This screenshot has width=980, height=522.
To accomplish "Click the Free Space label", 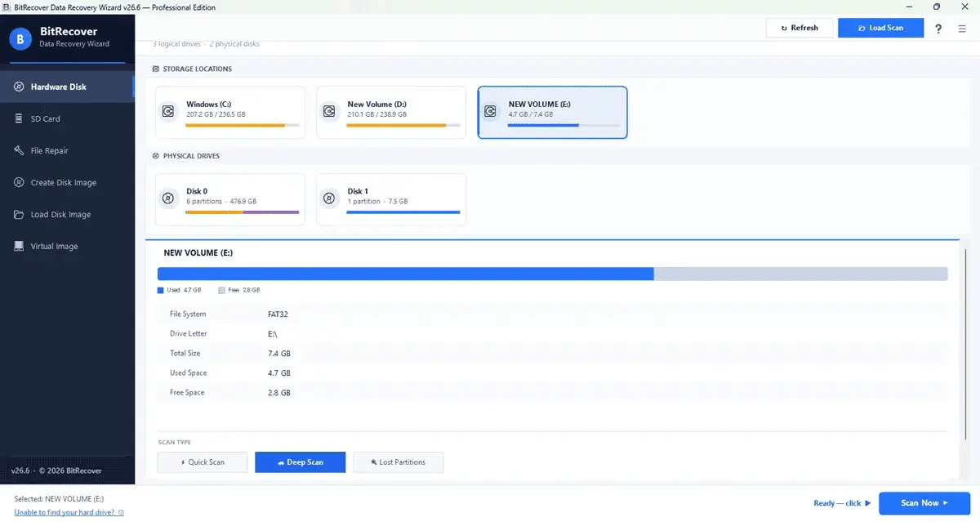I will point(187,392).
